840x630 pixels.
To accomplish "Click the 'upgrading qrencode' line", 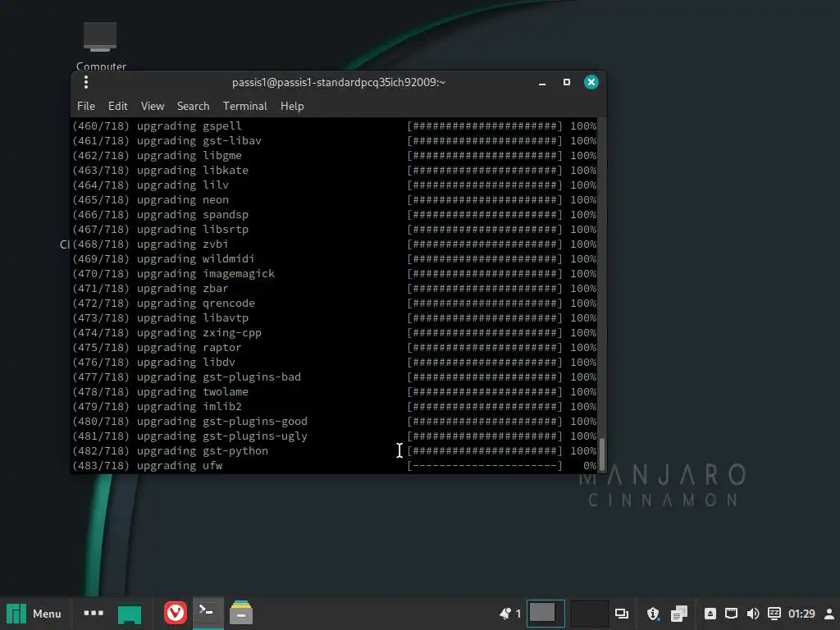I will tap(335, 304).
